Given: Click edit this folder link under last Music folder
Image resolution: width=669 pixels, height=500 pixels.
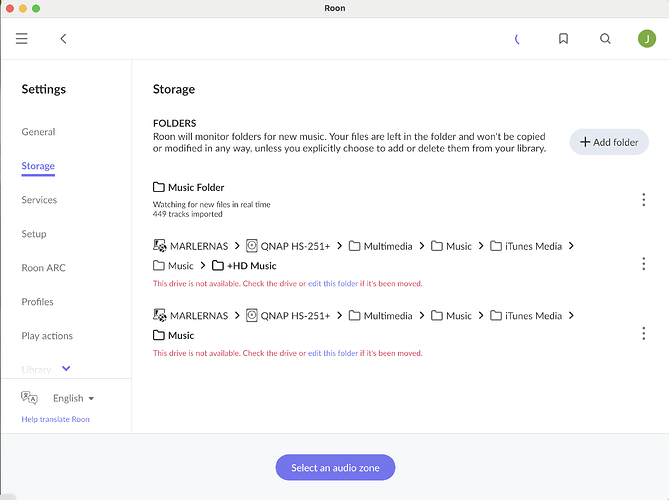Looking at the screenshot, I should point(333,353).
